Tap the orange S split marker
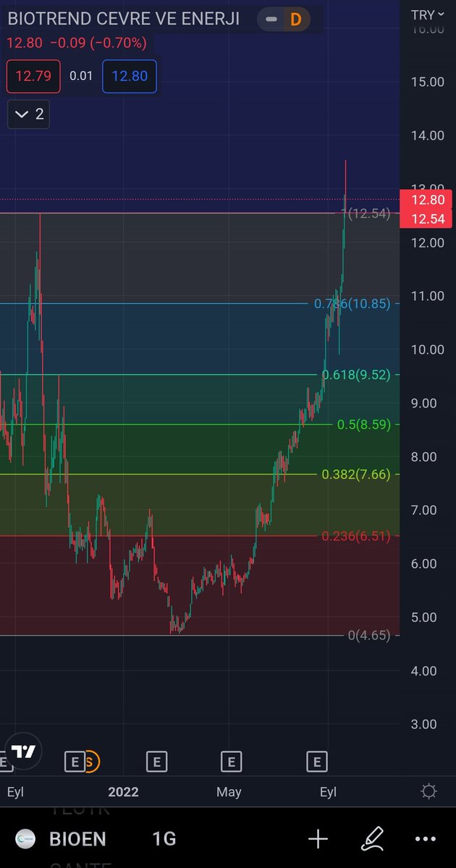Viewport: 456px width, 868px height. point(90,761)
